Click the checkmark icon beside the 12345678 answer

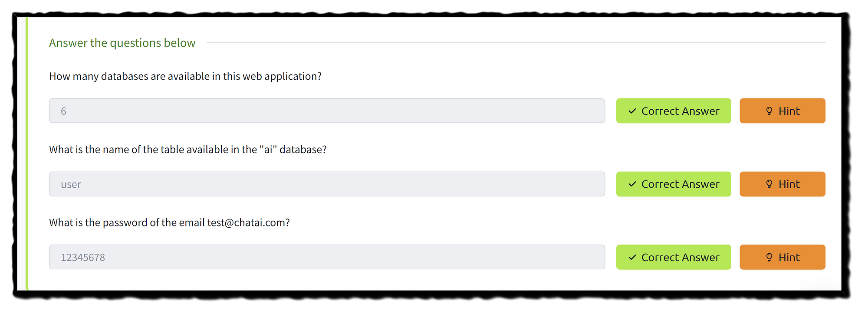click(632, 257)
